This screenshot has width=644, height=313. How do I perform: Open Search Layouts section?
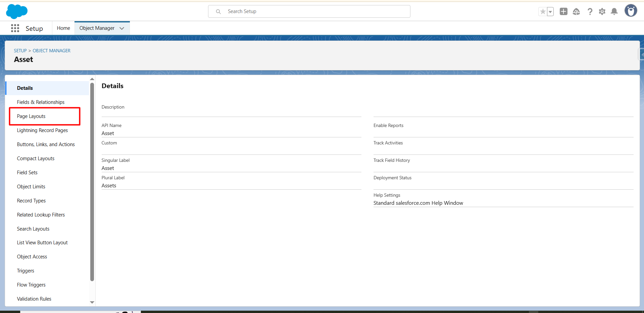click(33, 229)
